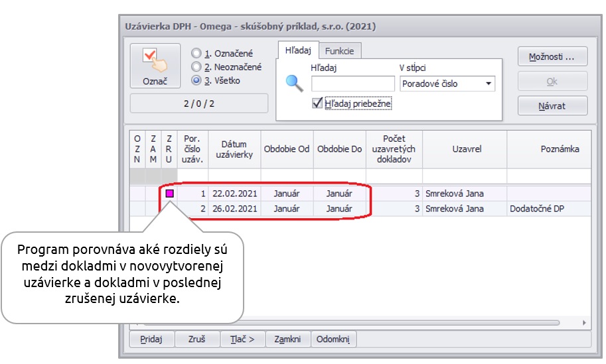Select the row dated 26.02.2021
The width and height of the screenshot is (606, 364).
pyautogui.click(x=234, y=209)
